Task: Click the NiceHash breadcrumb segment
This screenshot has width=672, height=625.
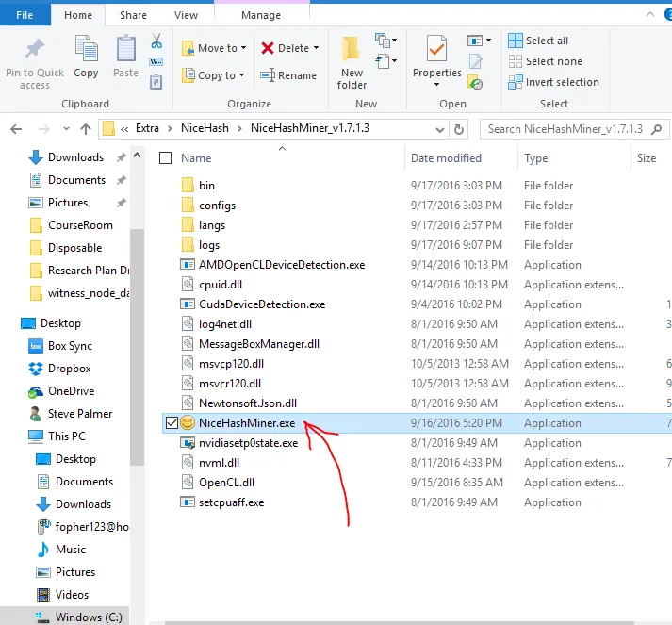Action: tap(205, 128)
